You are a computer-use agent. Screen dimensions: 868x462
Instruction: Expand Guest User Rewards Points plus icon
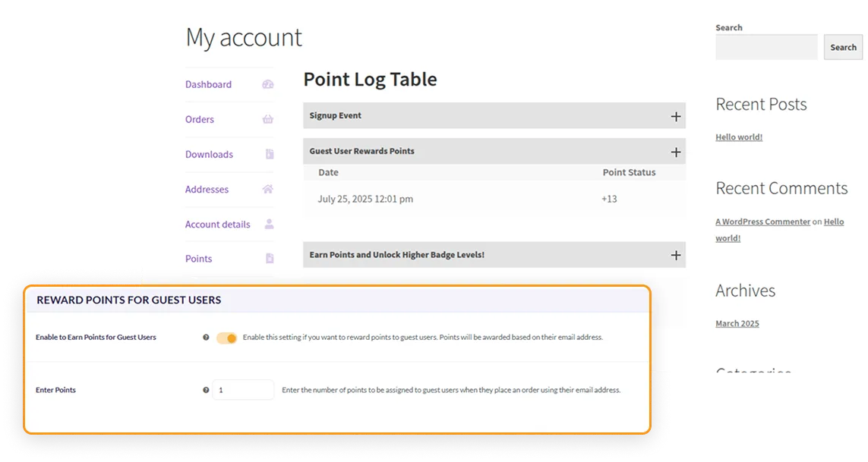[675, 152]
